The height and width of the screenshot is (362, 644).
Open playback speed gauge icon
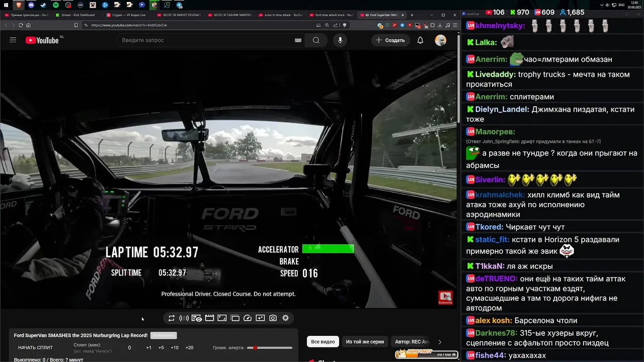tap(247, 318)
